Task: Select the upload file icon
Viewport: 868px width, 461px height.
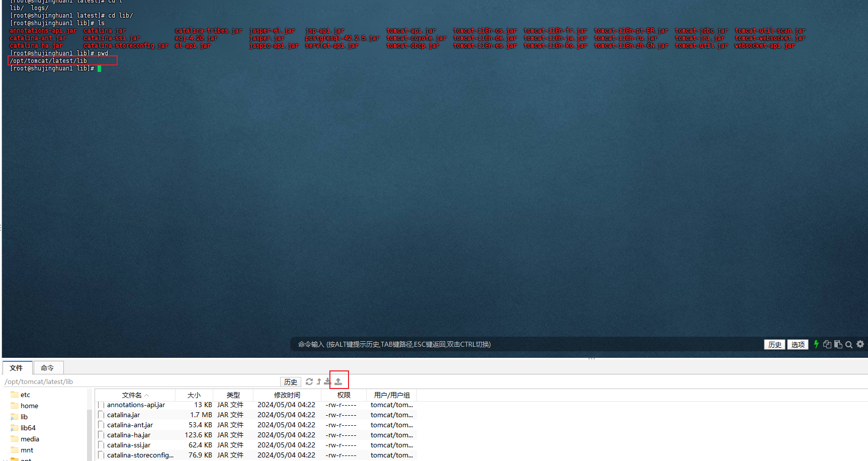Action: point(338,381)
